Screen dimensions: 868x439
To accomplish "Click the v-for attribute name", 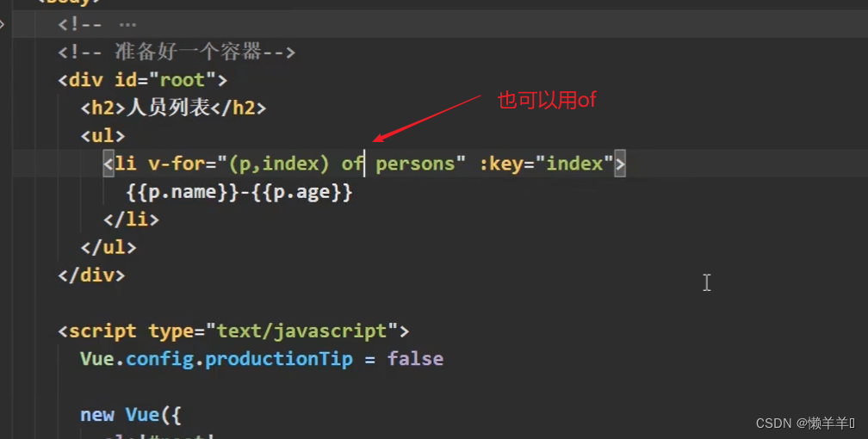I will pyautogui.click(x=171, y=164).
